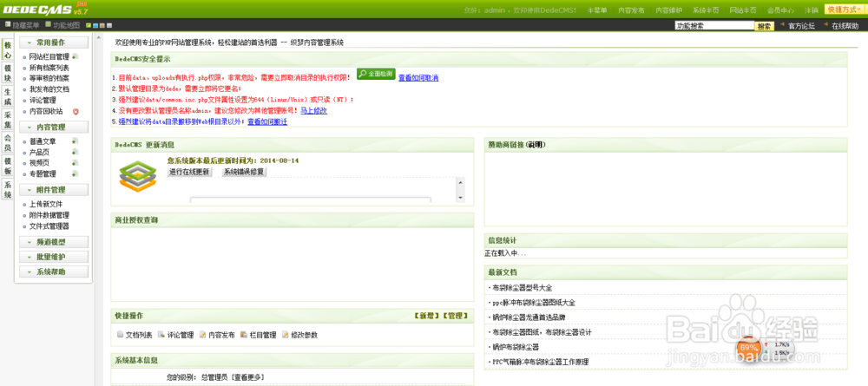
Task: Expand the 批量维护 menu section
Action: click(x=54, y=257)
